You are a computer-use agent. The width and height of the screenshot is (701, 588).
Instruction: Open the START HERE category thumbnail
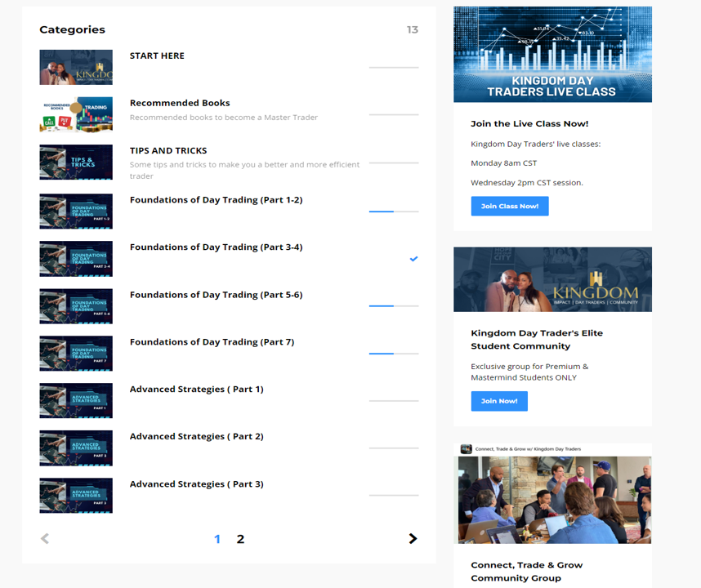tap(76, 68)
